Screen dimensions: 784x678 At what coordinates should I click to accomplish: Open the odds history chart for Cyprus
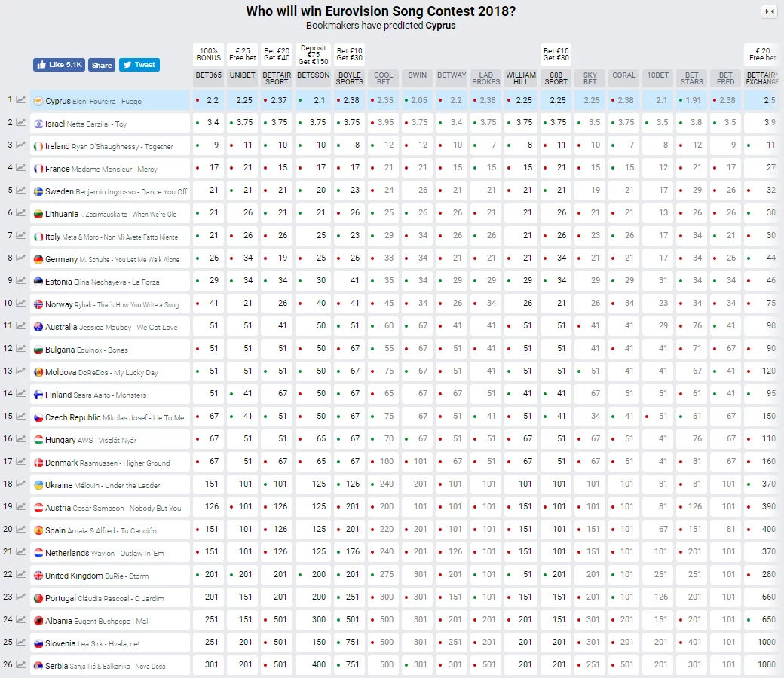coord(20,100)
